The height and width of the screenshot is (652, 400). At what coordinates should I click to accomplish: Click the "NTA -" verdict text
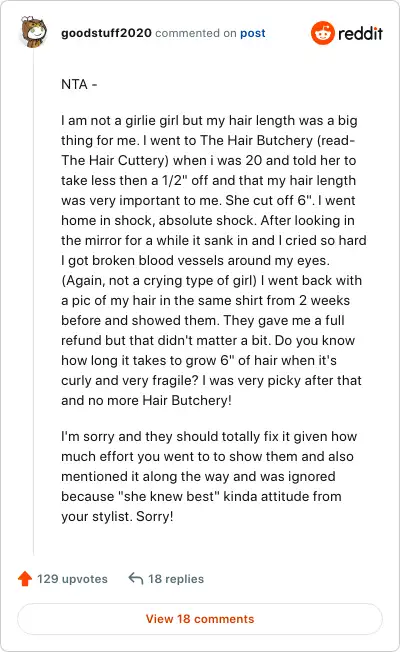[79, 84]
